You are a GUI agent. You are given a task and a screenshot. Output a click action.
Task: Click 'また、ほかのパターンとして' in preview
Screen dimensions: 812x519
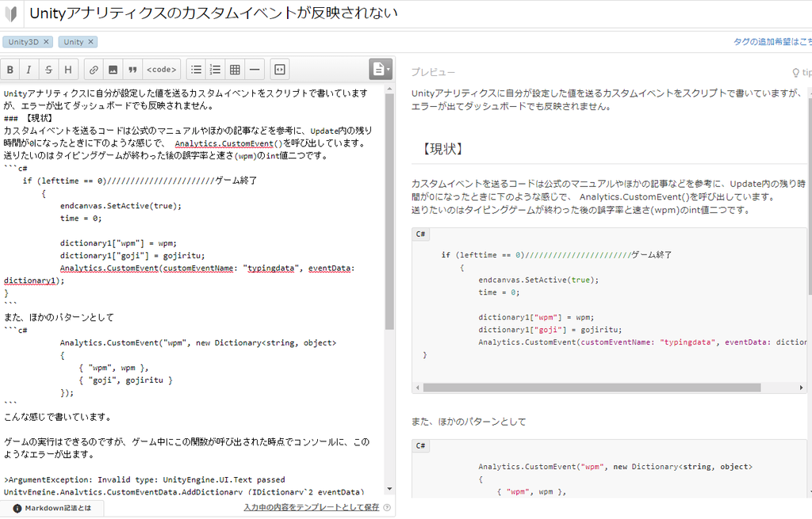[469, 422]
